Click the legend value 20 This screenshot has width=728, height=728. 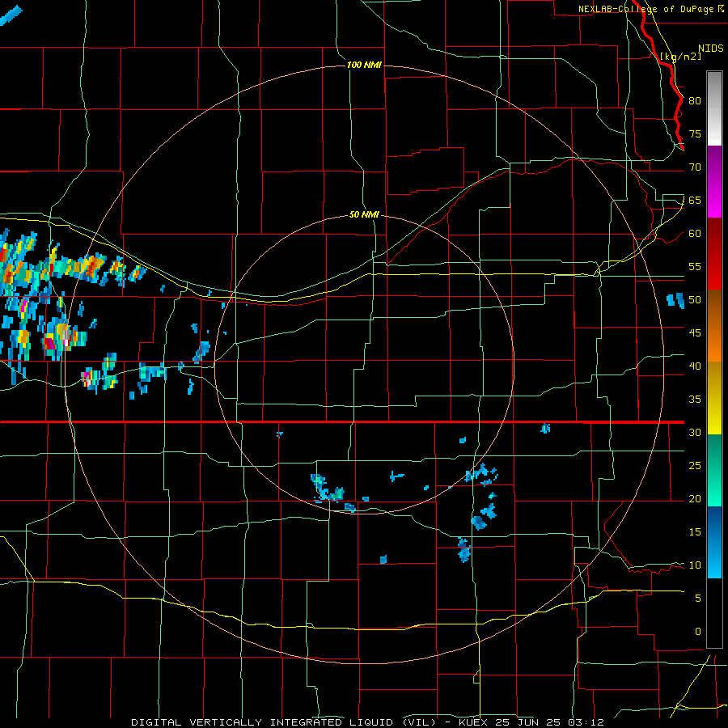point(695,498)
